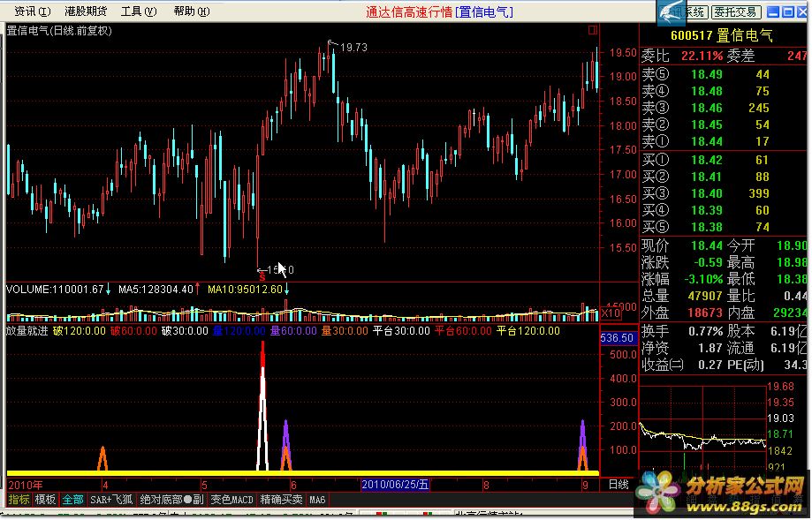Click the 买② price 18.41
The image size is (812, 520).
coord(706,177)
